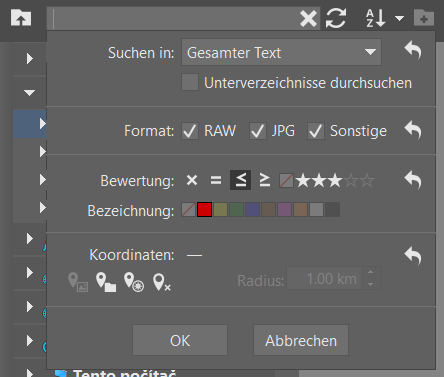Expand the first tree node arrow

tap(30, 58)
